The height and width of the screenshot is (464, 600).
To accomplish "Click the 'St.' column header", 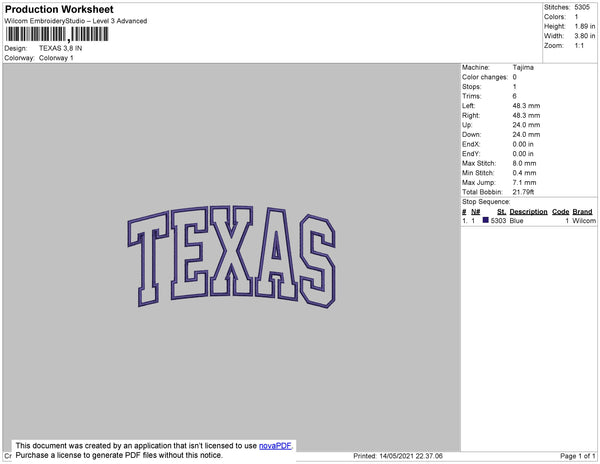I will 501,212.
